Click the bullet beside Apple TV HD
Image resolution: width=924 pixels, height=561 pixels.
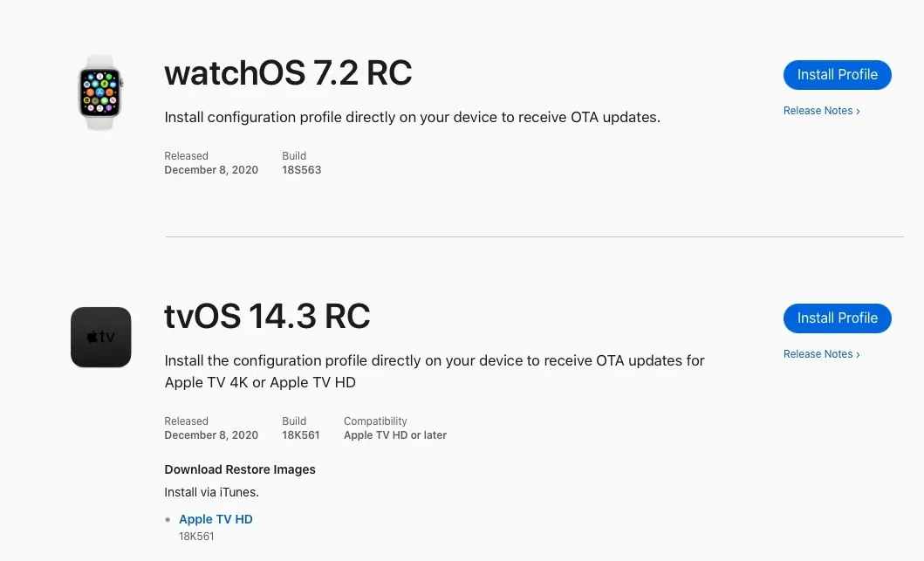click(x=167, y=519)
